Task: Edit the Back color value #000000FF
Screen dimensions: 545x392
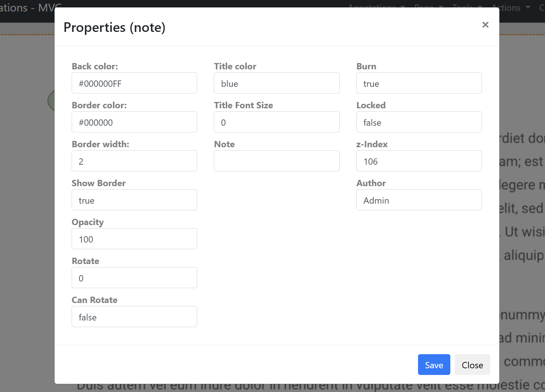Action: 134,83
